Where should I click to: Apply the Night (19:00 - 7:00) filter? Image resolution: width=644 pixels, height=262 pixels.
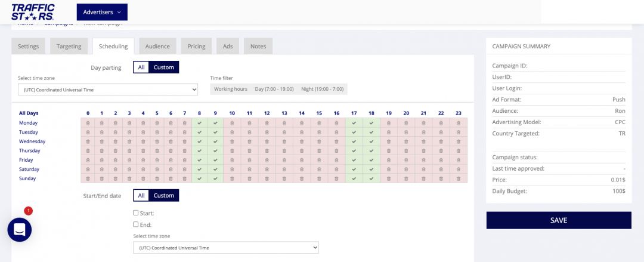pyautogui.click(x=323, y=89)
